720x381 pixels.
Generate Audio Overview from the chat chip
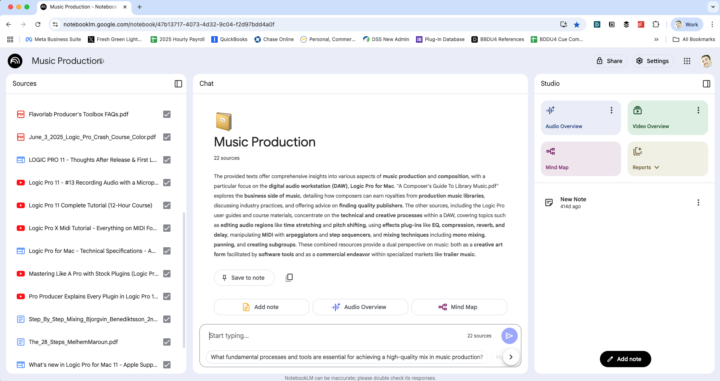tap(360, 307)
